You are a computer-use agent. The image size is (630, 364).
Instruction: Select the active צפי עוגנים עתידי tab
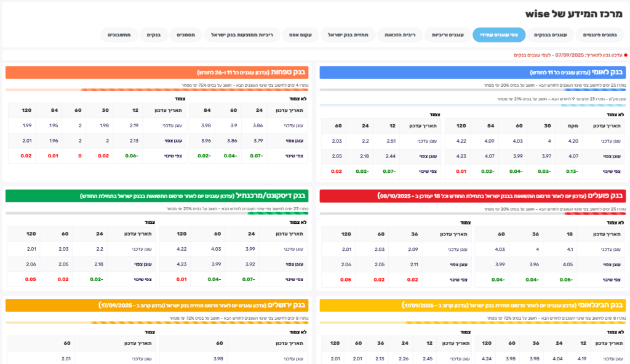tap(499, 35)
